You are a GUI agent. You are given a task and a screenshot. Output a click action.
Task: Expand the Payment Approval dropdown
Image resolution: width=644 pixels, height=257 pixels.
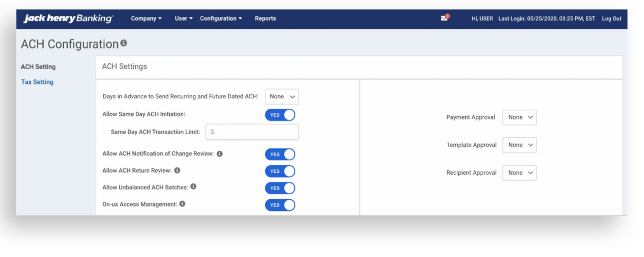pos(519,117)
